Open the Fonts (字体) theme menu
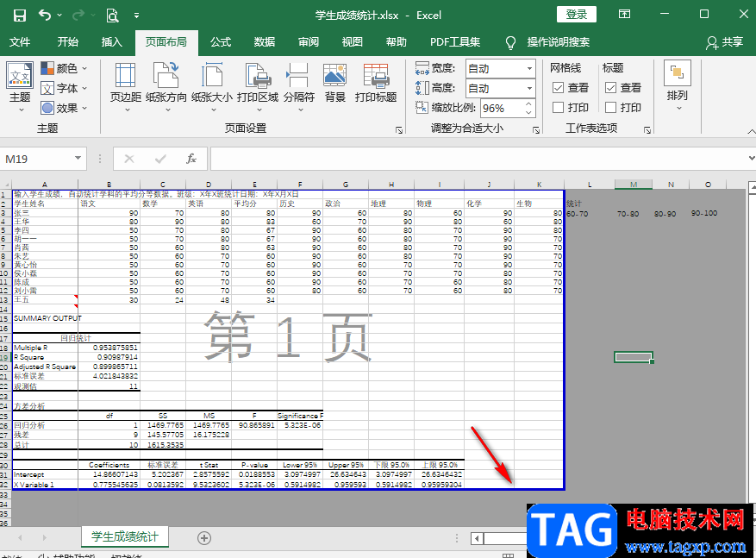Image resolution: width=756 pixels, height=558 pixels. click(64, 88)
